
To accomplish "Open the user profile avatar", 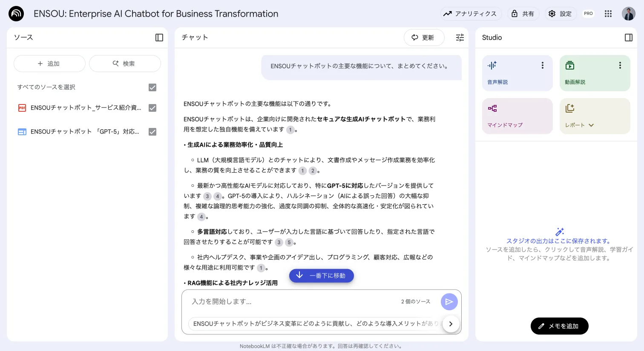I will tap(629, 14).
